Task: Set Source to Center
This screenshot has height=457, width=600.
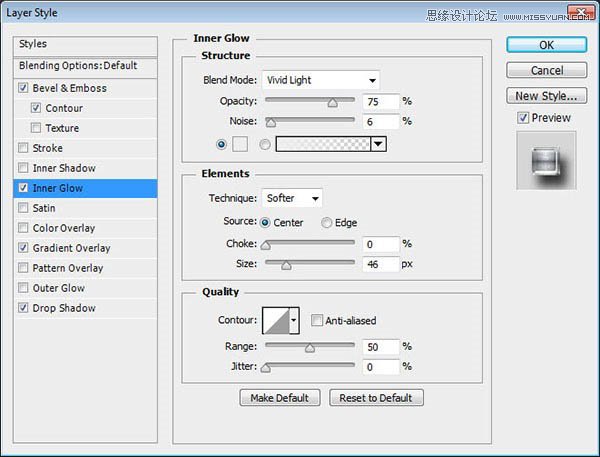Action: point(265,223)
